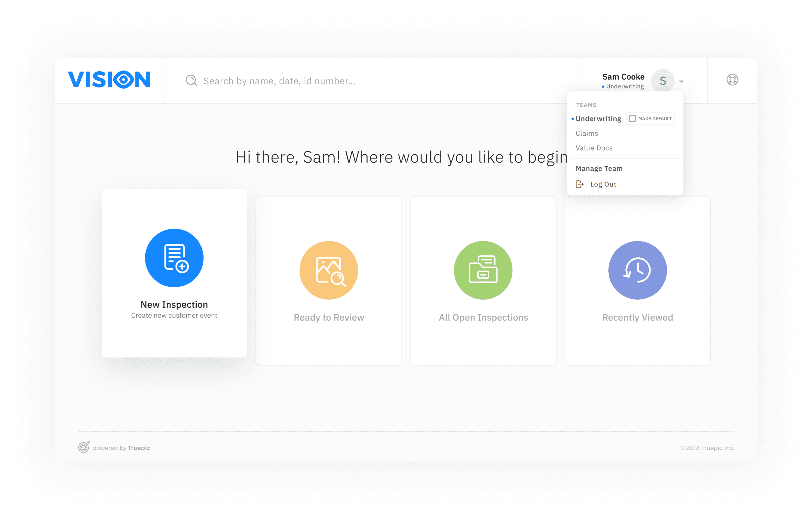This screenshot has height=519, width=812.
Task: Click the orange Ready to Review icon
Action: 328,270
